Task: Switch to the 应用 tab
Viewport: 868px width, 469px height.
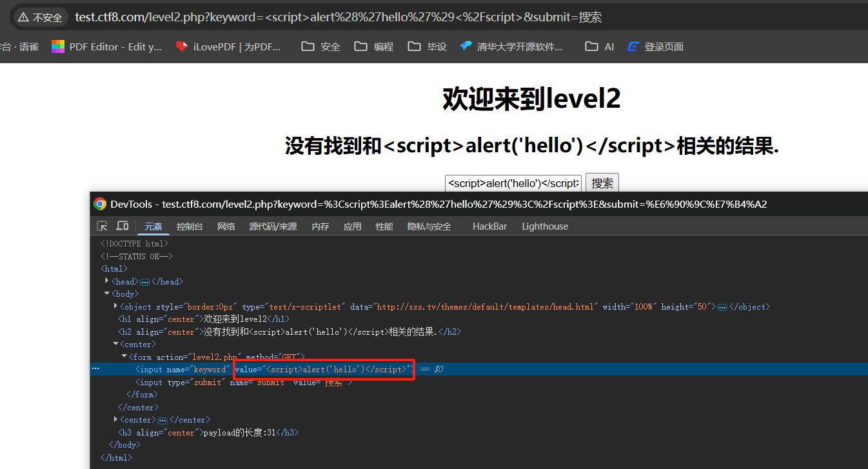Action: [352, 226]
